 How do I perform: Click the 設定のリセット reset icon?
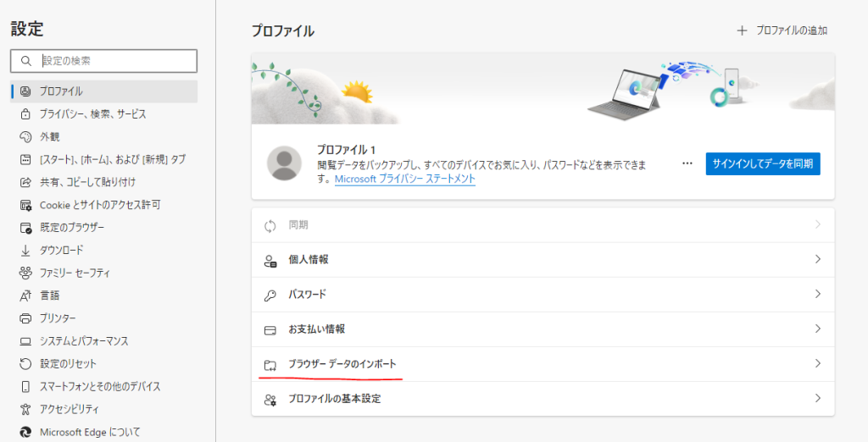click(25, 363)
